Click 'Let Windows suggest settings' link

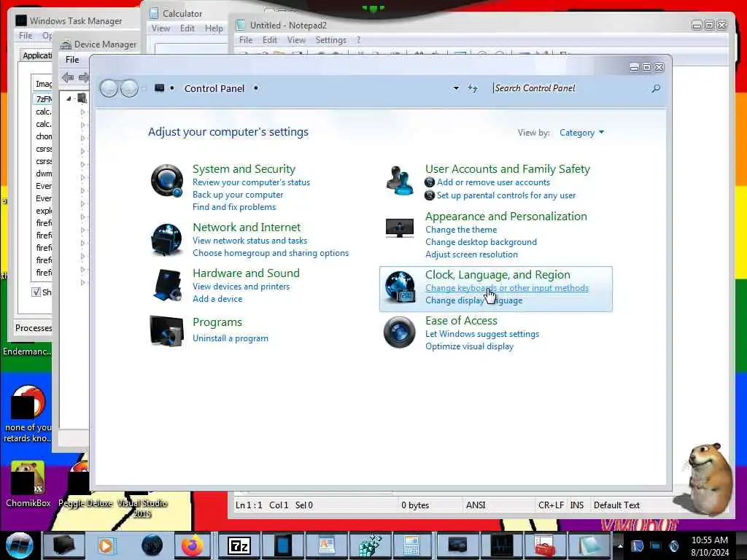pyautogui.click(x=482, y=334)
